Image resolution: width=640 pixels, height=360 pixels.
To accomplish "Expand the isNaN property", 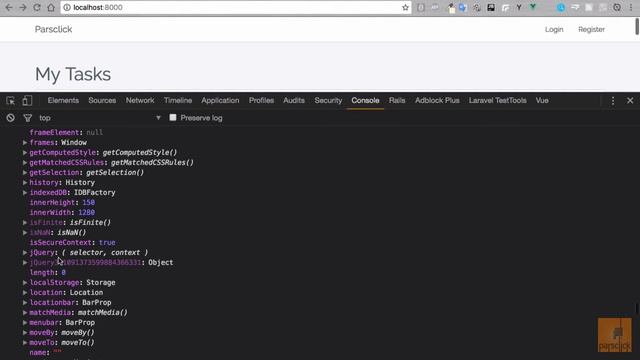I will [x=25, y=232].
